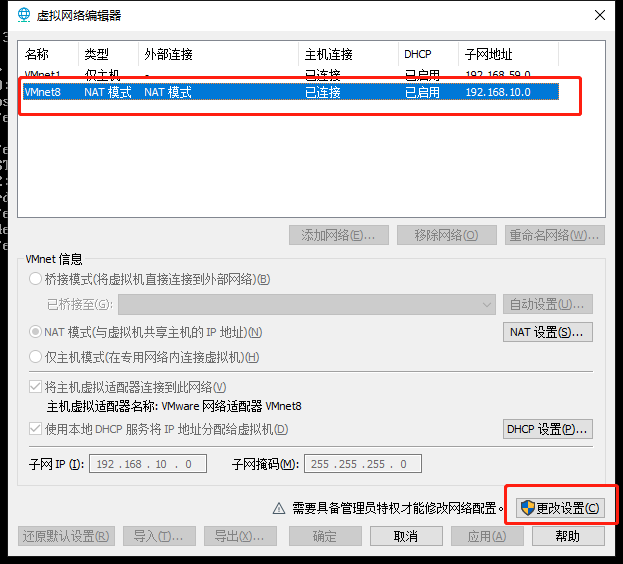Click the shield 更改设置(C) button
Viewport: 623px width, 564px height.
560,508
